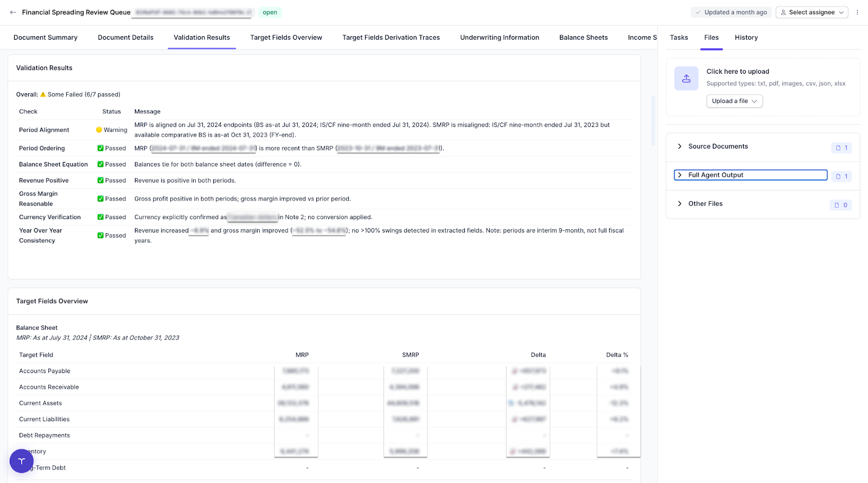This screenshot has height=483, width=868.
Task: Open the Select assignee dropdown
Action: click(812, 12)
